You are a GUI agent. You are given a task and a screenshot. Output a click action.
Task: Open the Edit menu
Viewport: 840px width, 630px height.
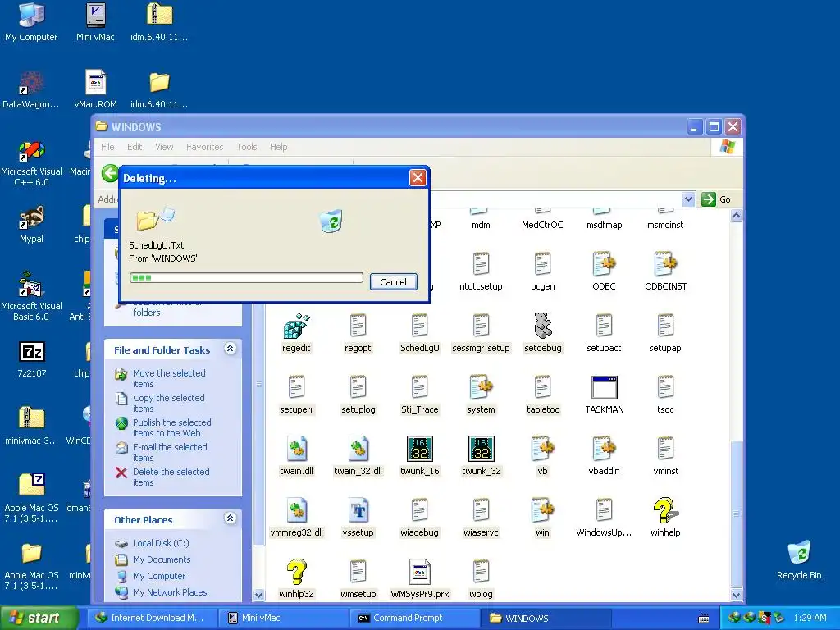click(x=135, y=147)
